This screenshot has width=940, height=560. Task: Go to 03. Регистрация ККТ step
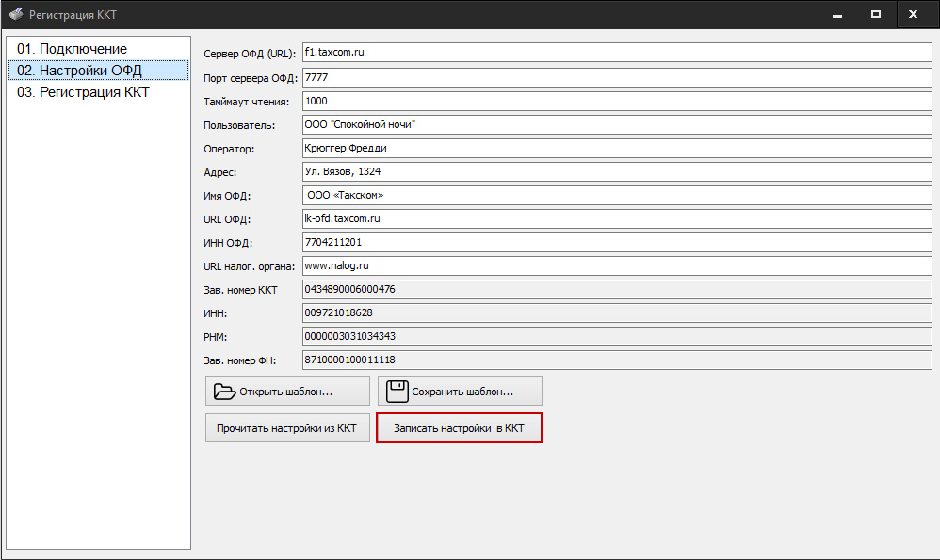click(83, 92)
